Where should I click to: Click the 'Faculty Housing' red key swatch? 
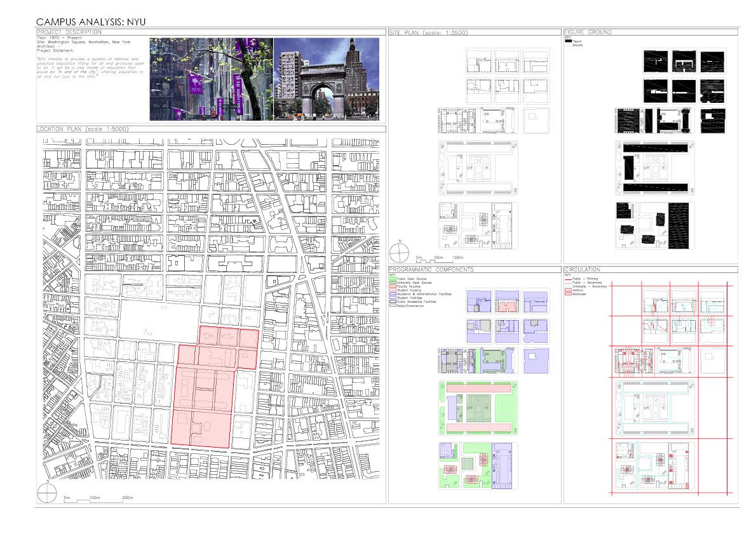(x=393, y=286)
